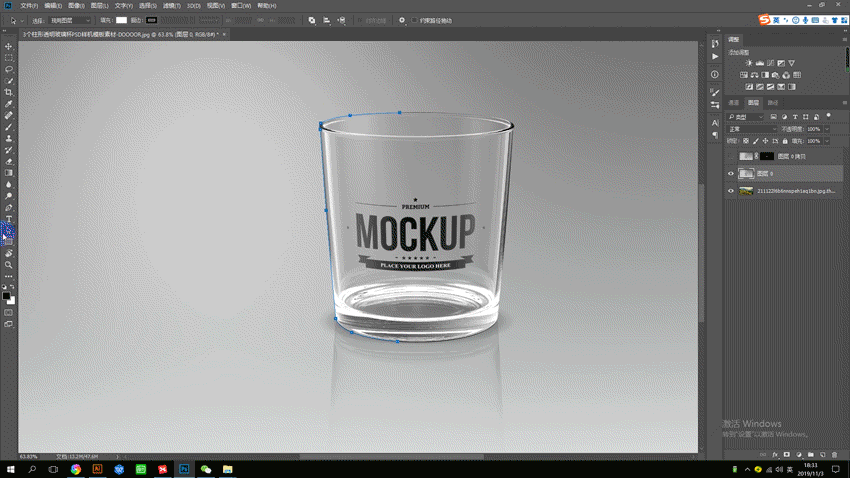Open the Character panel icon
The height and width of the screenshot is (478, 850).
715,123
